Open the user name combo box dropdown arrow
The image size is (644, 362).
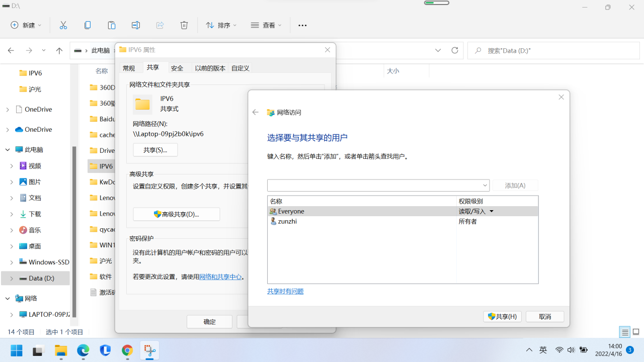tap(484, 185)
